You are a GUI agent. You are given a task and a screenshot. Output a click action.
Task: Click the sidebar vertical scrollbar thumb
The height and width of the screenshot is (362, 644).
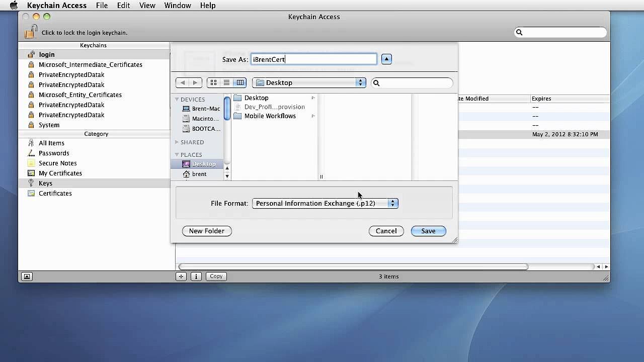pos(227,108)
